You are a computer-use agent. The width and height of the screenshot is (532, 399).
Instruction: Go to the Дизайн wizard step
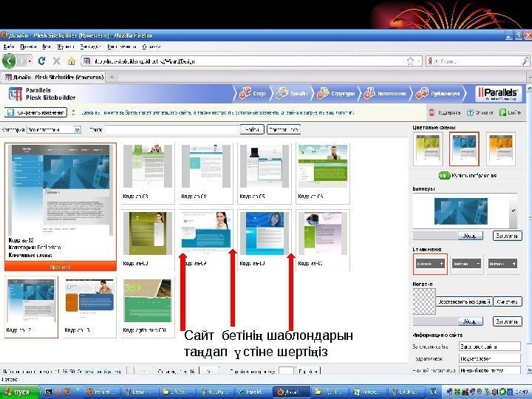coord(292,93)
